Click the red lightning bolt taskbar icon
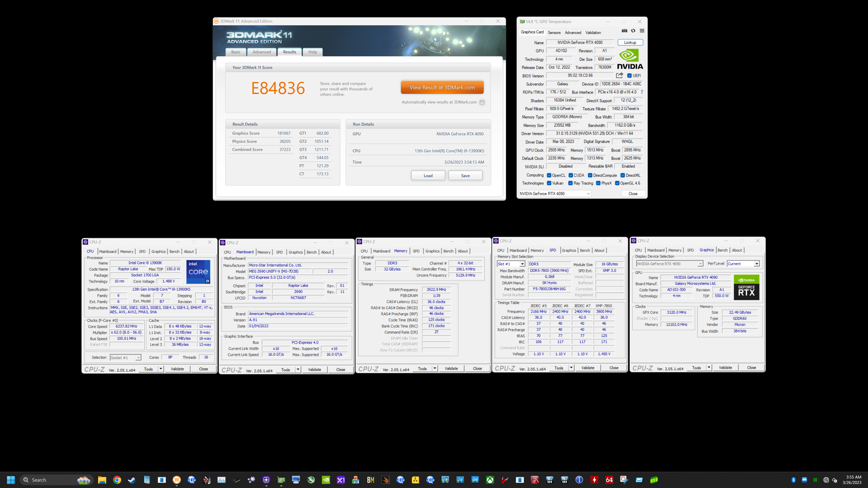868x488 pixels. pyautogui.click(x=594, y=480)
